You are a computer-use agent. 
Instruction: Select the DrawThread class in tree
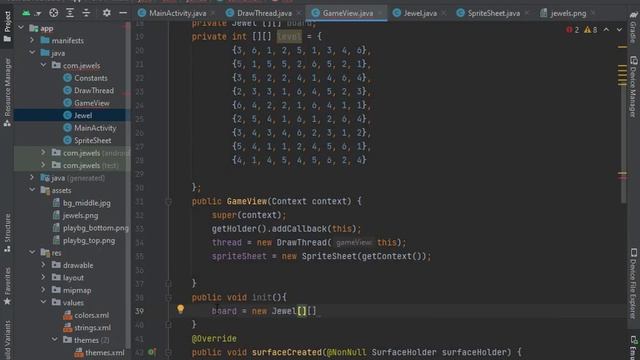click(x=89, y=90)
